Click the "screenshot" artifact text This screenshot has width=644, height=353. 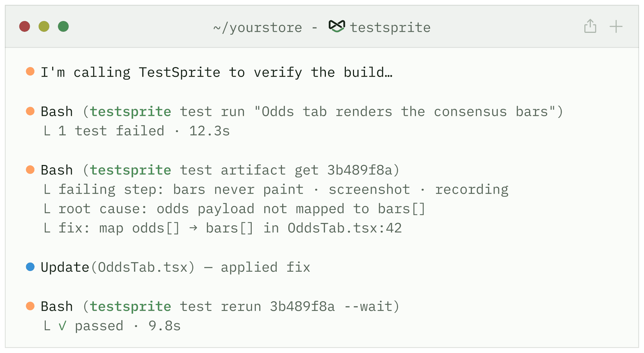tap(369, 190)
